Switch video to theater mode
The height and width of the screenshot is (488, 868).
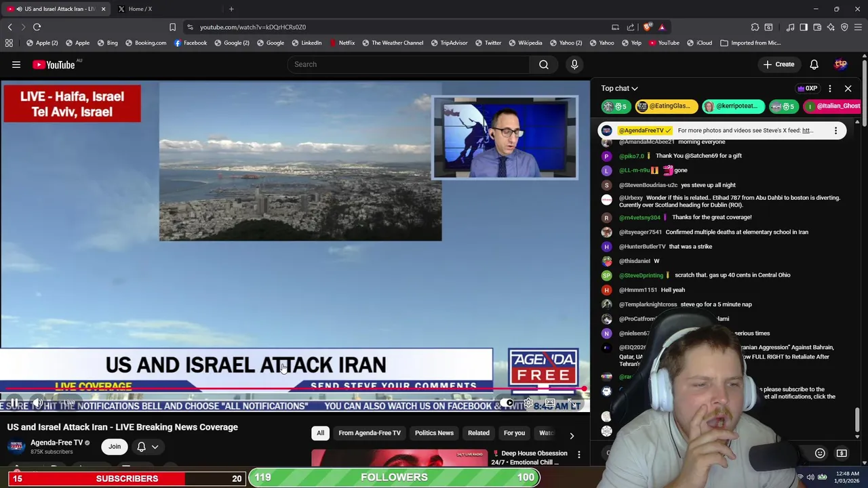point(550,403)
